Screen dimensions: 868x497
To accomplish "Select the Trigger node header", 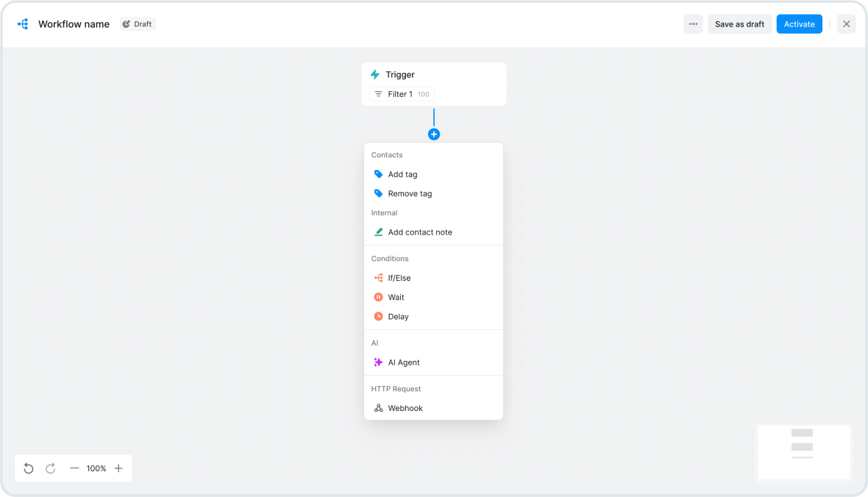I will [x=402, y=74].
